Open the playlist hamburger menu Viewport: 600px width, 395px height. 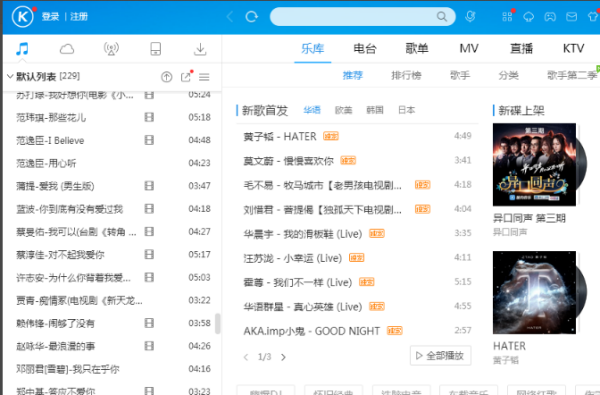(x=204, y=77)
